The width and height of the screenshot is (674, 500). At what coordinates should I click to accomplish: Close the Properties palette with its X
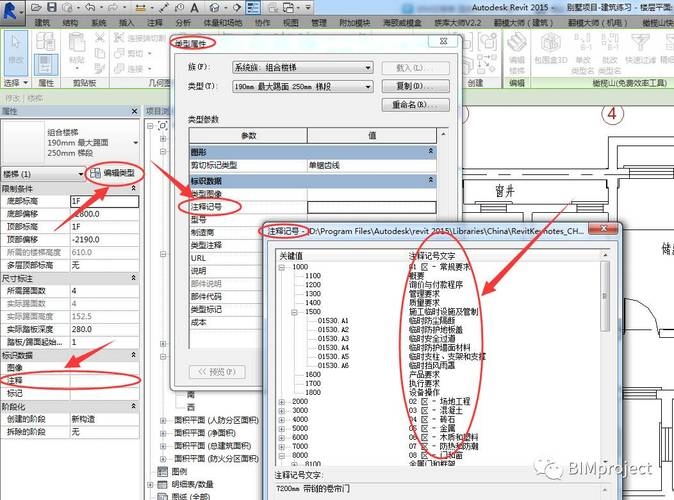[x=134, y=111]
